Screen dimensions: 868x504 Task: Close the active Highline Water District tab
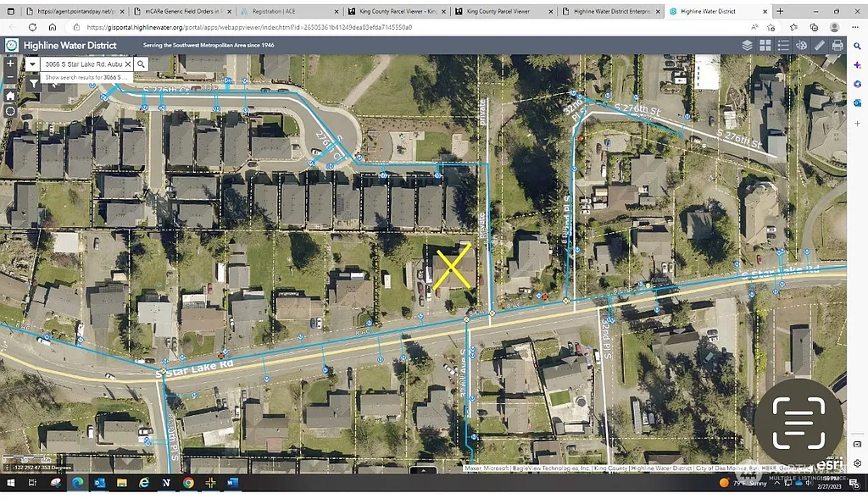[x=765, y=11]
